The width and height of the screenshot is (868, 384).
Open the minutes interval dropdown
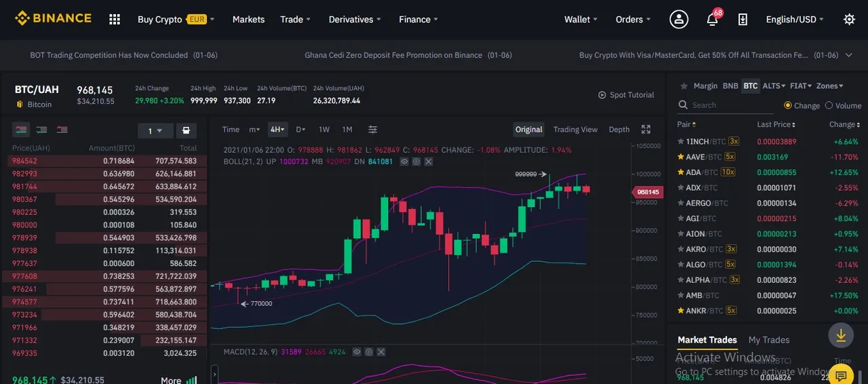[x=254, y=130]
